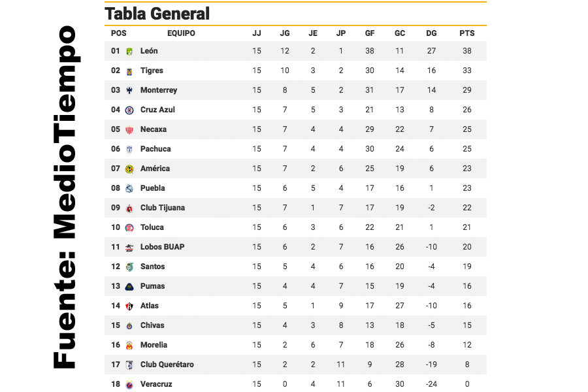This screenshot has width=588, height=392.
Task: Click the Necaxa striped crest icon
Action: pos(129,130)
